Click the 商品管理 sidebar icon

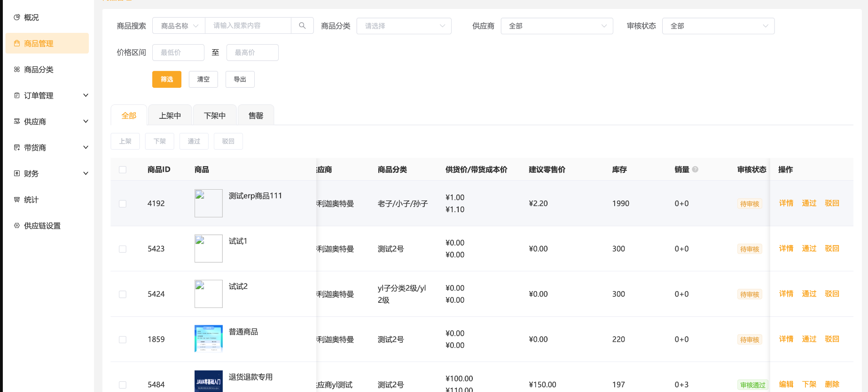pos(17,44)
